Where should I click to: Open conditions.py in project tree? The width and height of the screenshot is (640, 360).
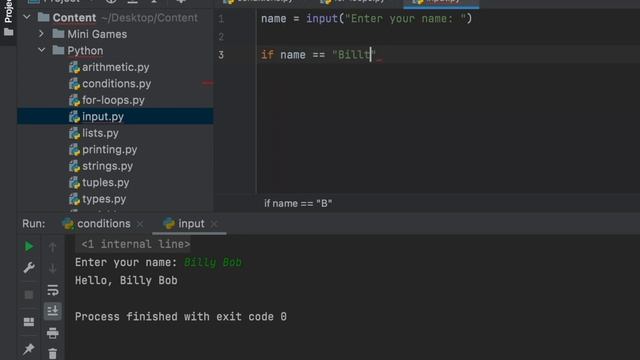click(116, 84)
